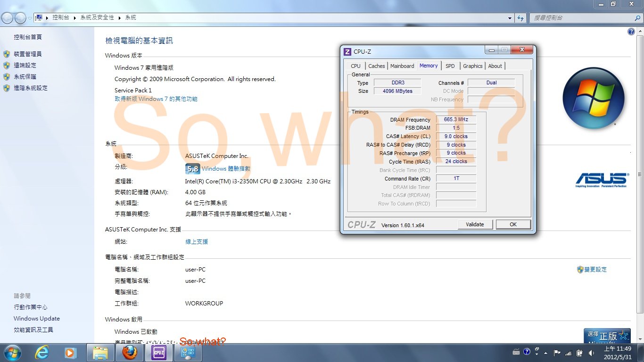
Task: Click the shield icon beside 進階系統設定
Action: coord(7,88)
